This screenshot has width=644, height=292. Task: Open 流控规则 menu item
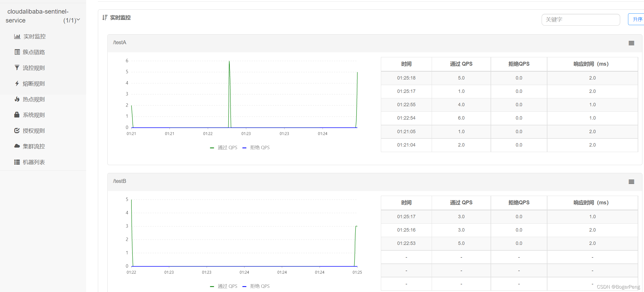click(x=34, y=68)
